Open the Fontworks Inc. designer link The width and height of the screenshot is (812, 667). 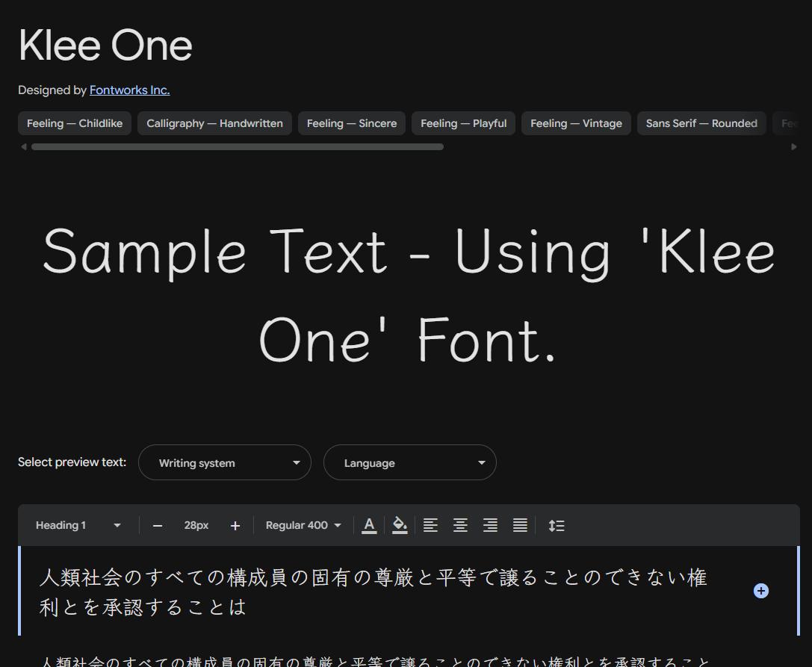129,90
